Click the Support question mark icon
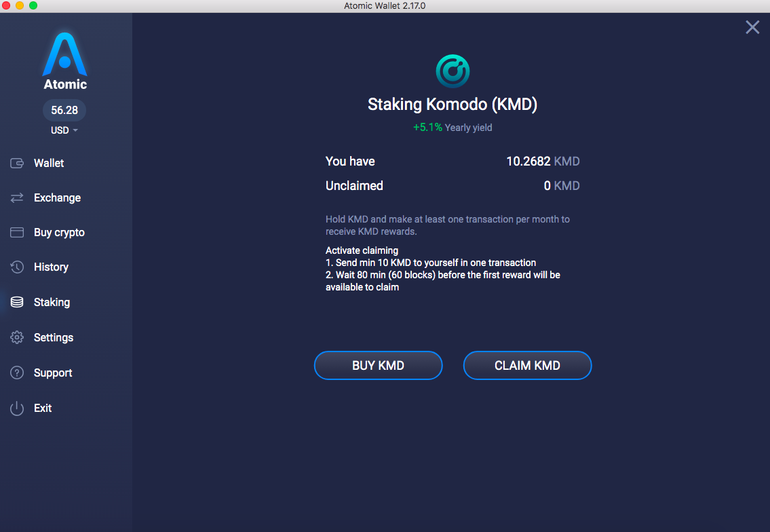The height and width of the screenshot is (532, 770). point(17,373)
